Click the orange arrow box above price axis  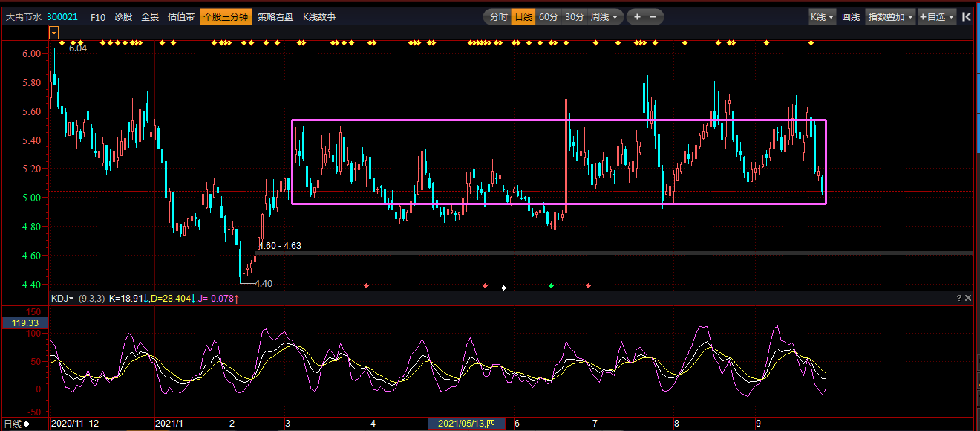(53, 32)
